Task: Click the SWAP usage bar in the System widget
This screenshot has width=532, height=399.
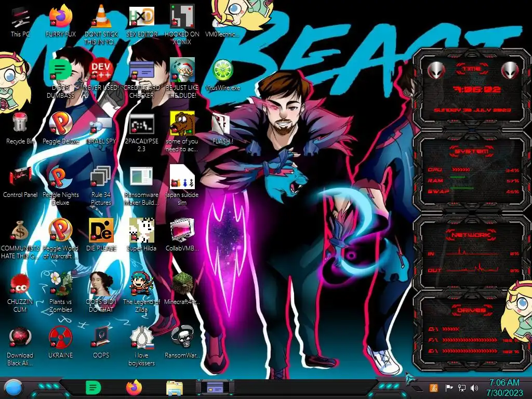Action: pos(462,188)
